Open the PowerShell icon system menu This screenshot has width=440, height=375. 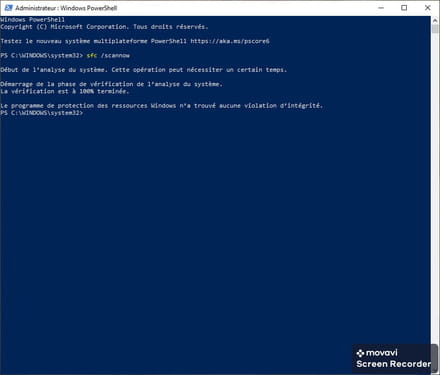pos(8,8)
